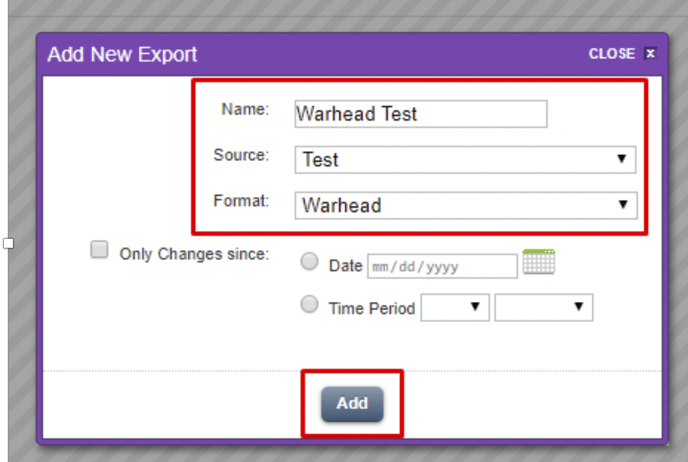Click the X icon beside CLOSE
688x462 pixels.
coord(650,54)
